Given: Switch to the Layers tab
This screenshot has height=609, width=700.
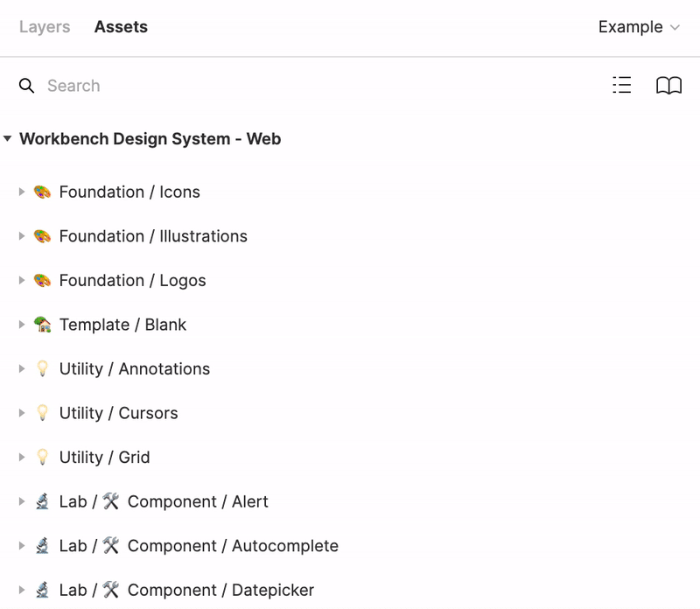Looking at the screenshot, I should [x=45, y=27].
